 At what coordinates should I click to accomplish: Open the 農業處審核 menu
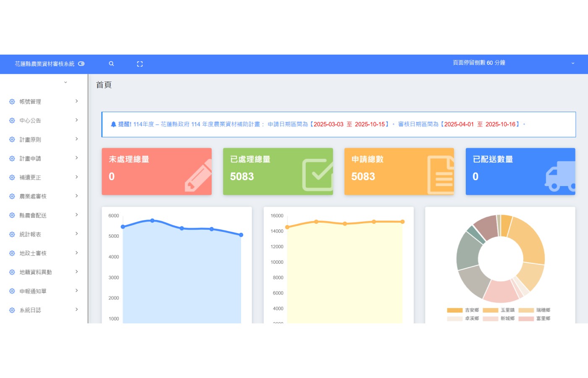coord(44,196)
